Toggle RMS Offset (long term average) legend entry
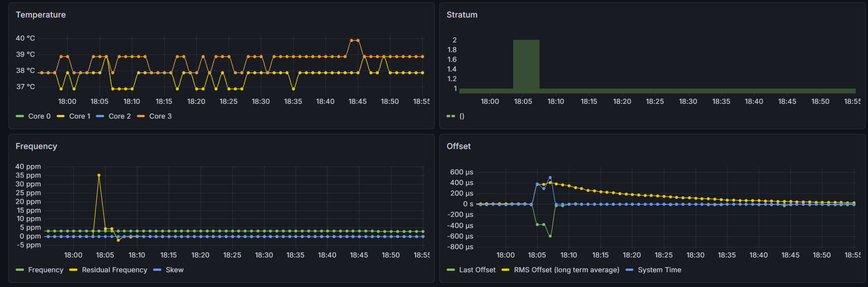 click(x=567, y=270)
